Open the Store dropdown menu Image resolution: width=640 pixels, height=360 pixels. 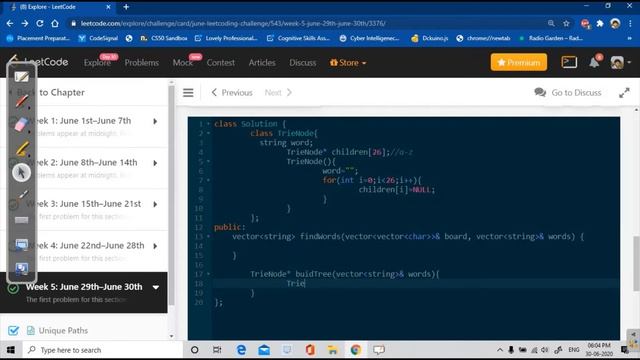coord(348,62)
